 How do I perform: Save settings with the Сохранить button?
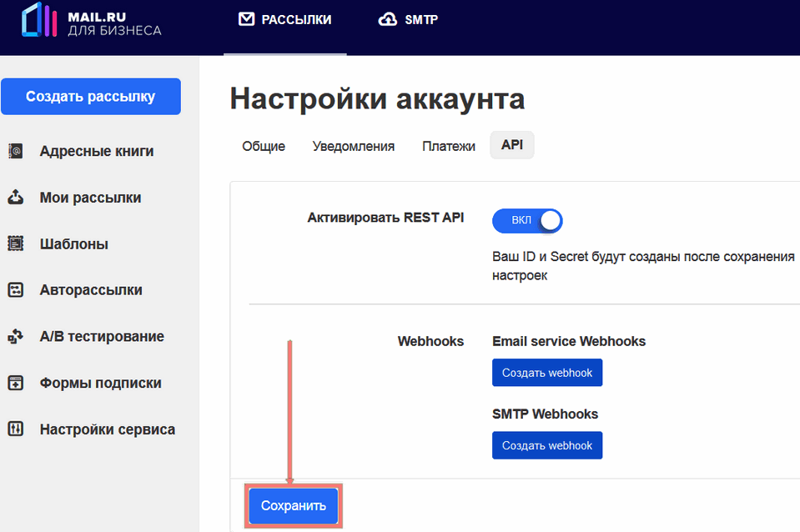click(x=292, y=505)
